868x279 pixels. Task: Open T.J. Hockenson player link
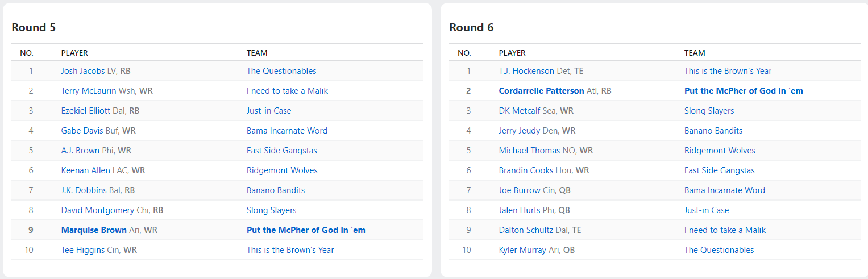pos(526,71)
